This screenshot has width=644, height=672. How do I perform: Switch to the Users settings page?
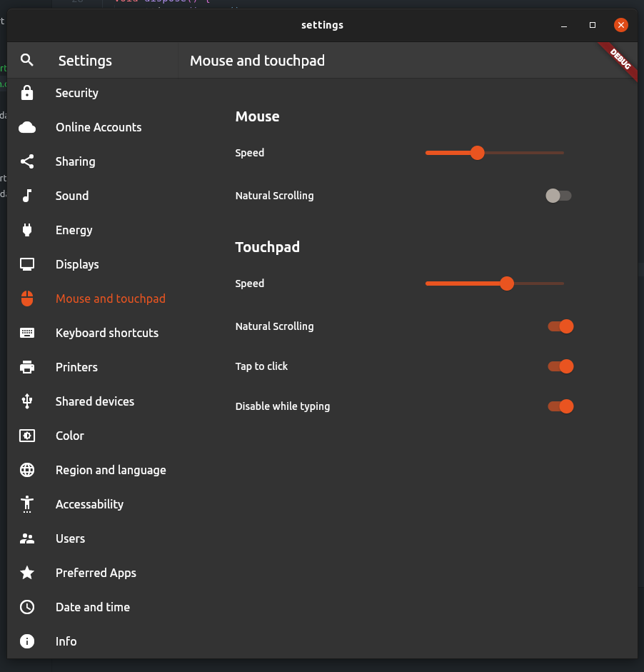click(x=70, y=538)
